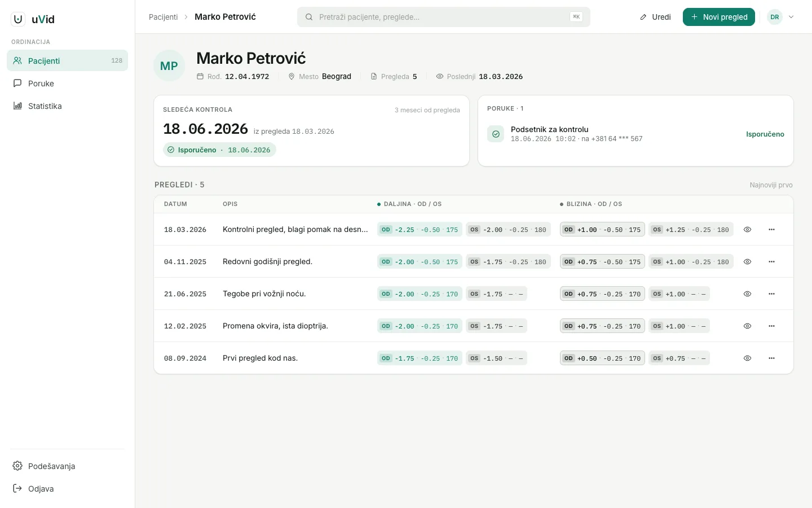Click the Uredi edit button

coord(655,17)
